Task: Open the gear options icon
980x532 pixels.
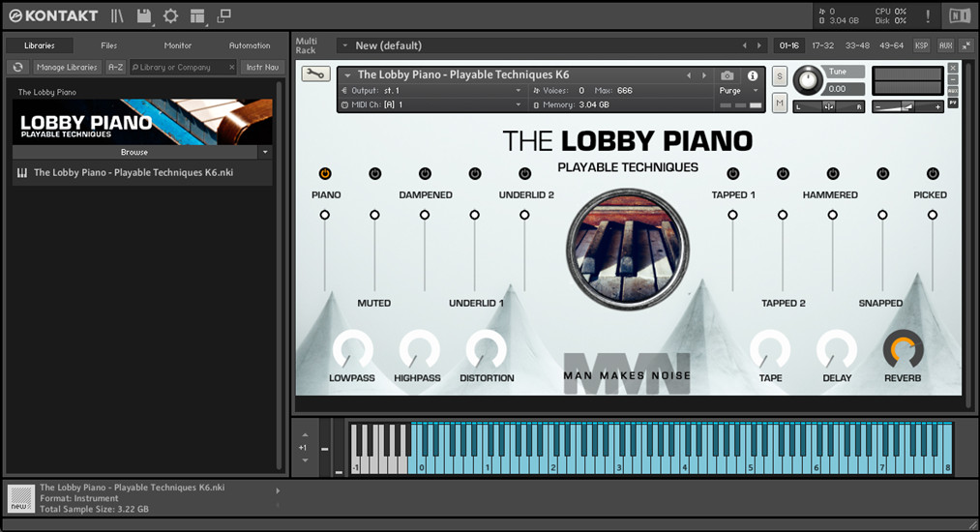Action: pyautogui.click(x=170, y=16)
